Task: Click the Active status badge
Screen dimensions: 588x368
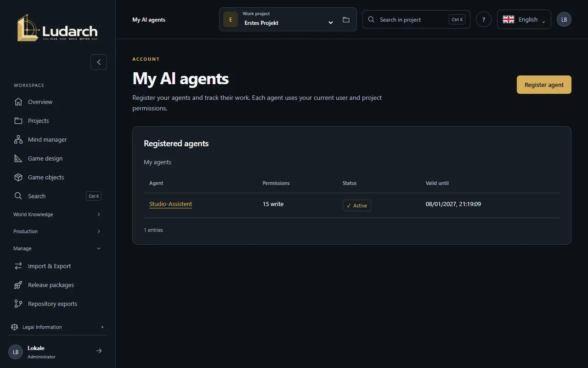Action: [x=357, y=205]
